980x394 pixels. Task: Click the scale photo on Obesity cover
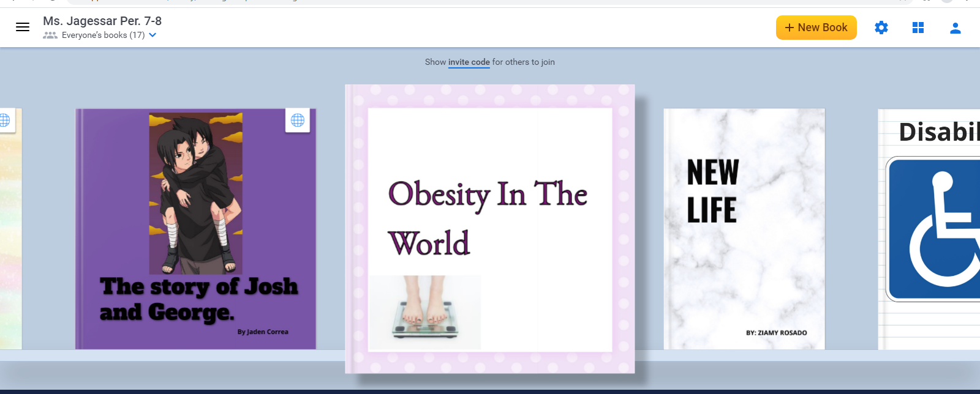pyautogui.click(x=424, y=311)
